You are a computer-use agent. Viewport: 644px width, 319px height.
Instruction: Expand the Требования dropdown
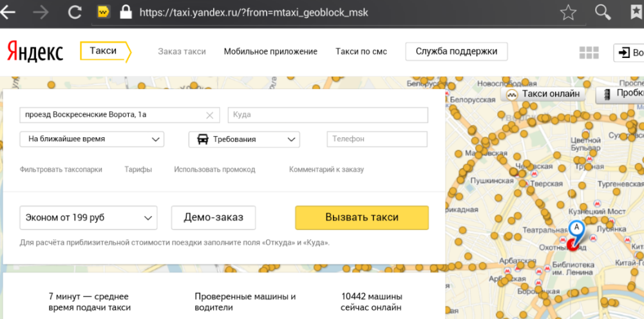click(244, 139)
